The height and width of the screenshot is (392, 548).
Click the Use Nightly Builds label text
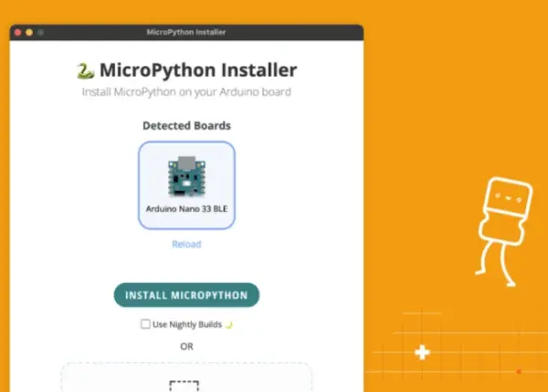click(187, 324)
